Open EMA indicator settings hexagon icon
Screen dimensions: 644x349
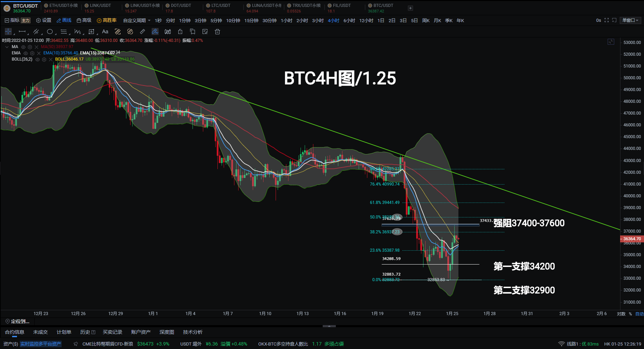pyautogui.click(x=32, y=53)
